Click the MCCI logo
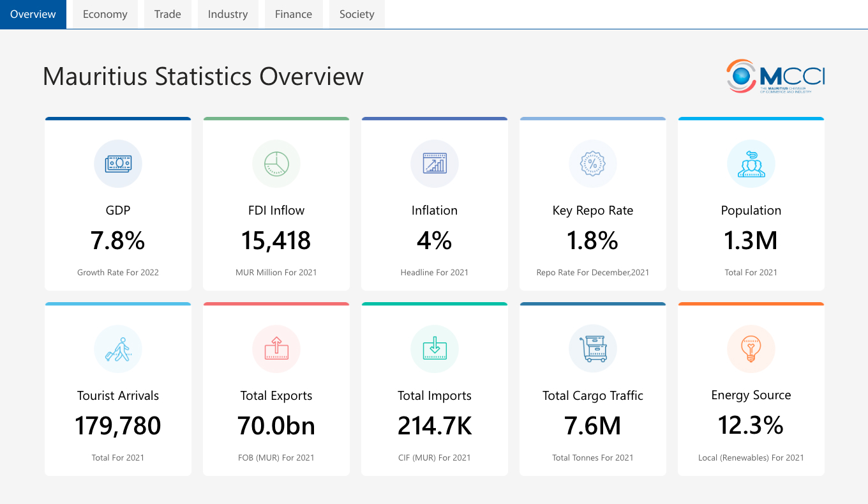This screenshot has width=868, height=504. (x=775, y=76)
